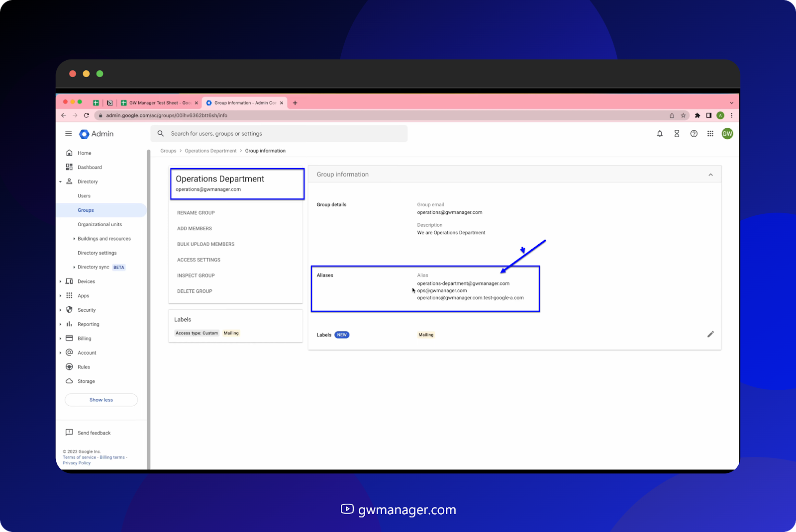Click the share icon in address bar
Image resolution: width=796 pixels, height=532 pixels.
(672, 115)
